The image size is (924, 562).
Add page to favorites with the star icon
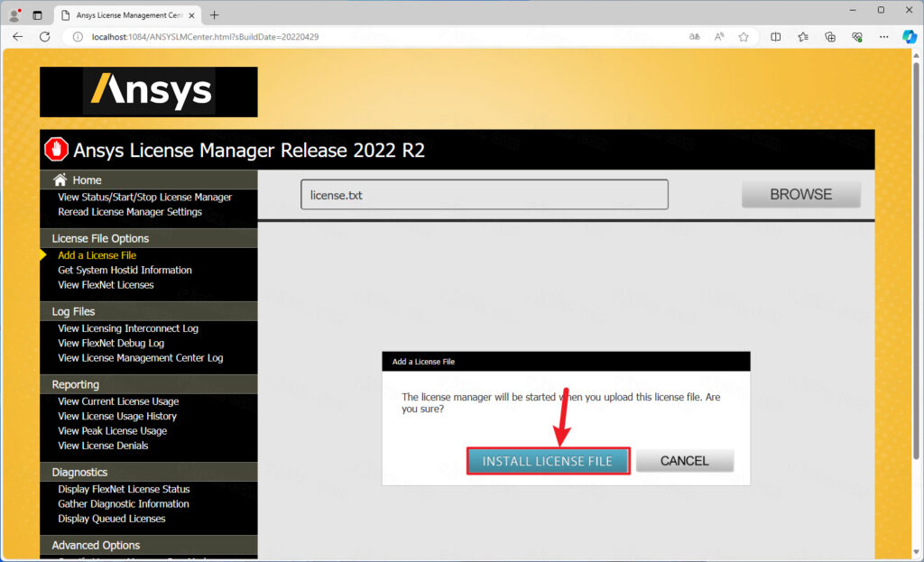tap(744, 36)
